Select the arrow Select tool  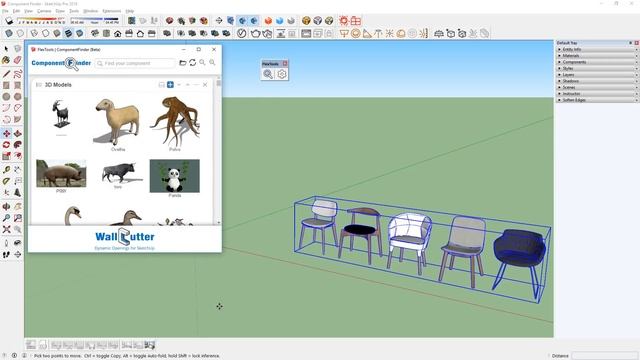click(6, 49)
